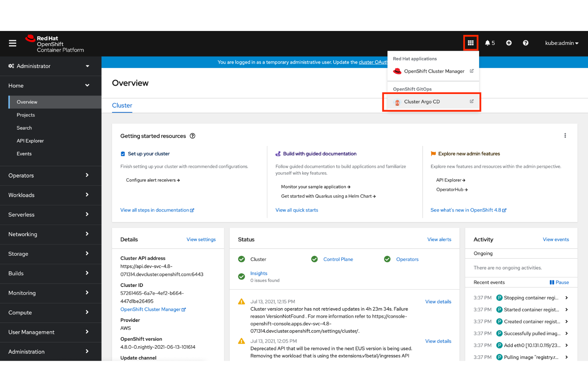The image size is (588, 392).
Task: Click View alerts in the Status card
Action: (x=439, y=239)
